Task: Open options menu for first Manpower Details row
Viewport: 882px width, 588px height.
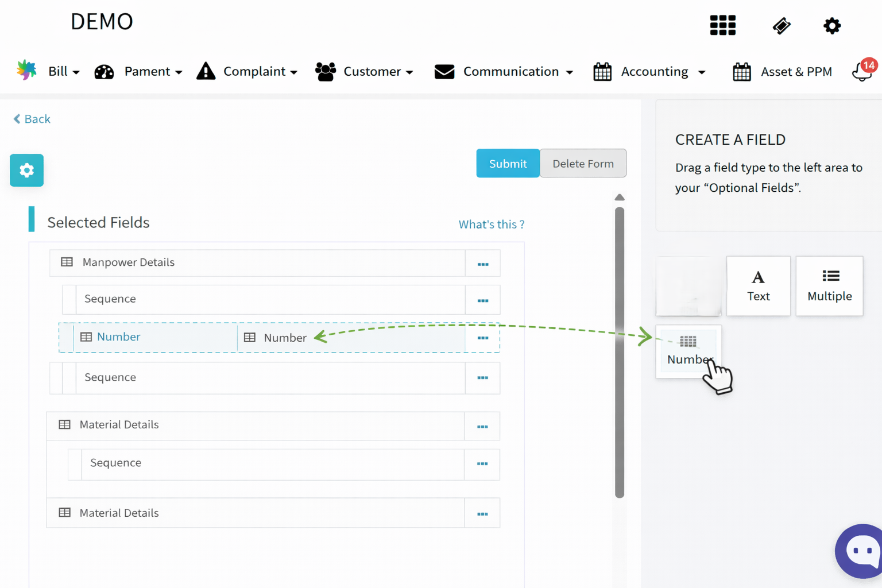Action: (x=482, y=264)
